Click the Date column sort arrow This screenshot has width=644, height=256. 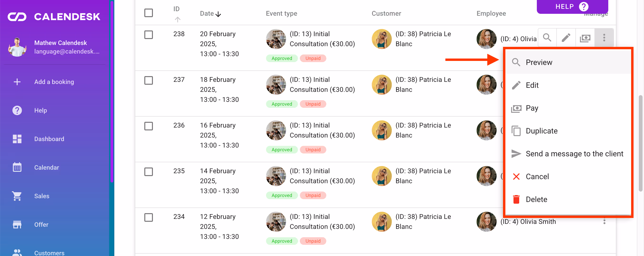tap(218, 14)
